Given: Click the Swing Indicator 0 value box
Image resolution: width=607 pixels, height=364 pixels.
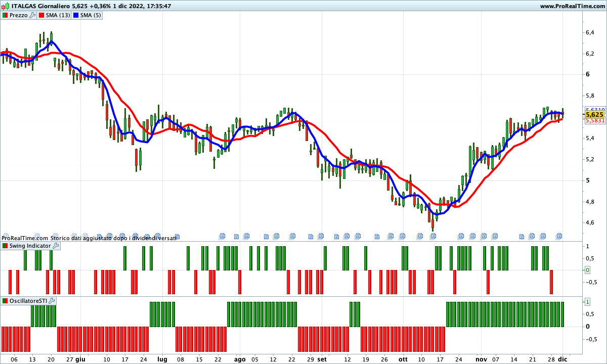Looking at the screenshot, I should pos(587,270).
